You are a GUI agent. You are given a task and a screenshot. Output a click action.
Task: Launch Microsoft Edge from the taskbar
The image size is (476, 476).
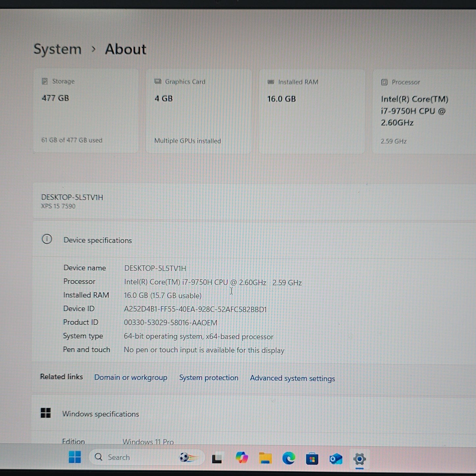point(289,458)
